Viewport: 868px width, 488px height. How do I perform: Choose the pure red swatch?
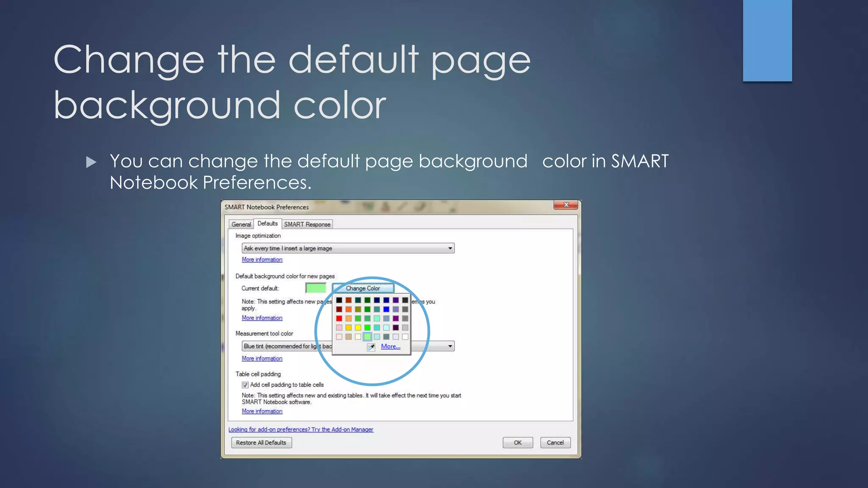tap(339, 319)
